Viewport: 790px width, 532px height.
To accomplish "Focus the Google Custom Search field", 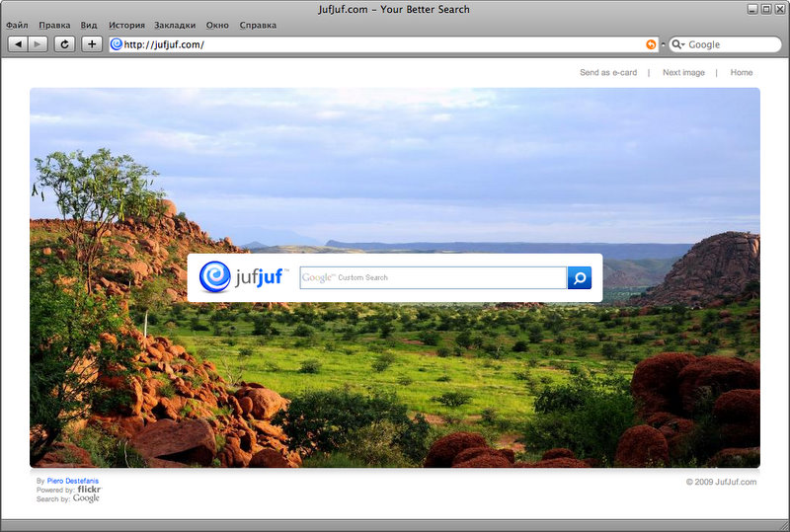I will (433, 277).
